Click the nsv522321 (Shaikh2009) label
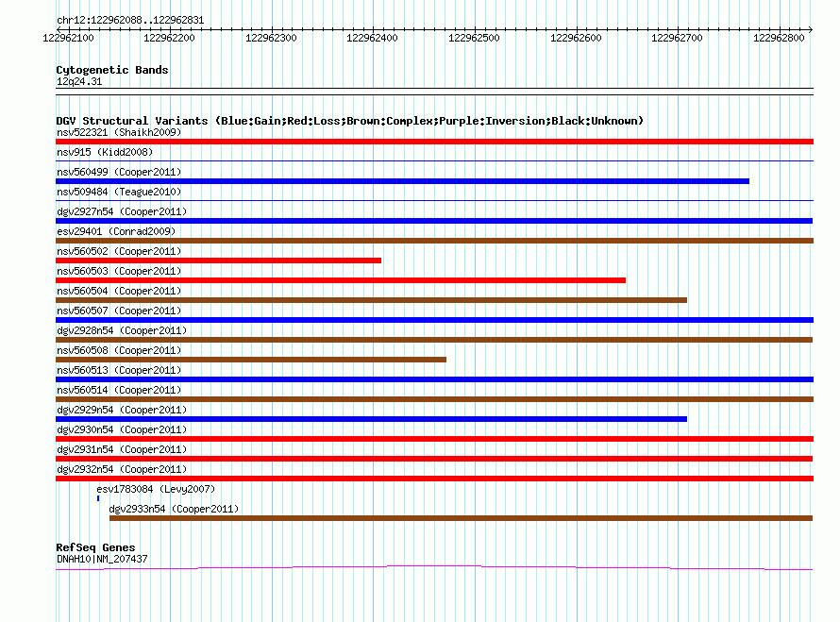Screen dimensions: 840x622 point(119,132)
